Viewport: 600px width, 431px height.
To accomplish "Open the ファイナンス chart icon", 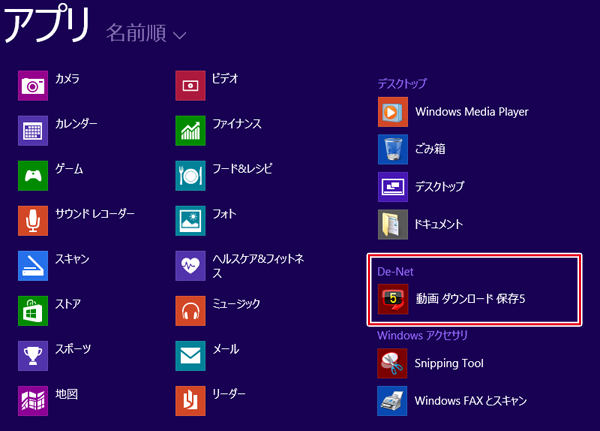I will tap(190, 131).
